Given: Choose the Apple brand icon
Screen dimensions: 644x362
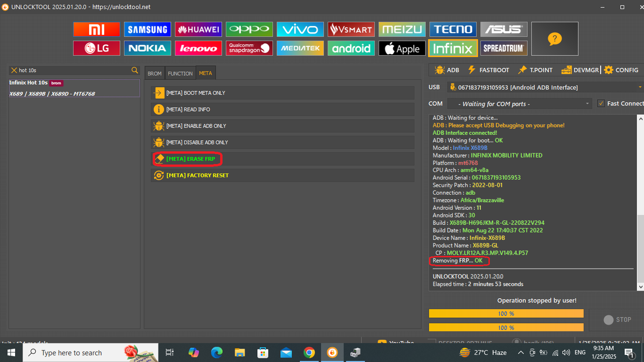Looking at the screenshot, I should click(402, 48).
